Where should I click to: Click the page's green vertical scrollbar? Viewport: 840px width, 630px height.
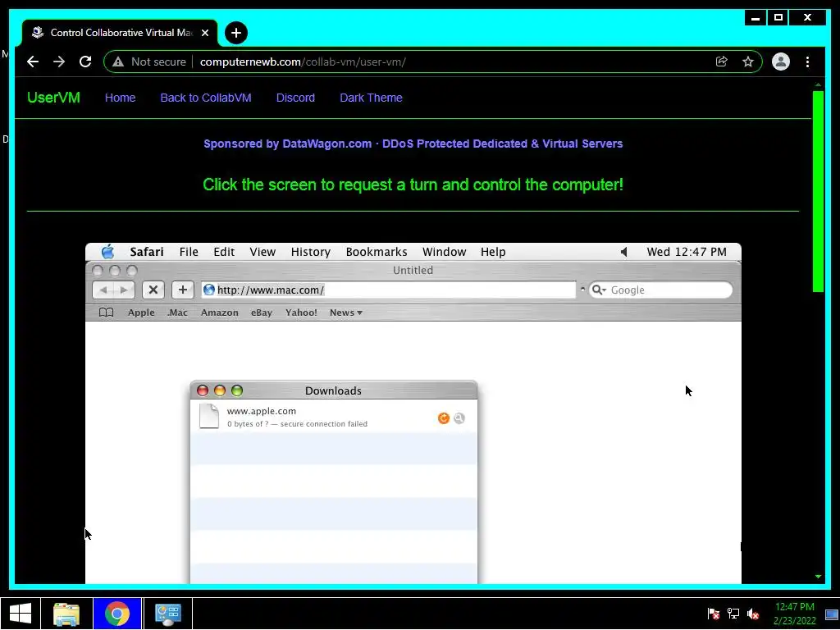coord(818,191)
